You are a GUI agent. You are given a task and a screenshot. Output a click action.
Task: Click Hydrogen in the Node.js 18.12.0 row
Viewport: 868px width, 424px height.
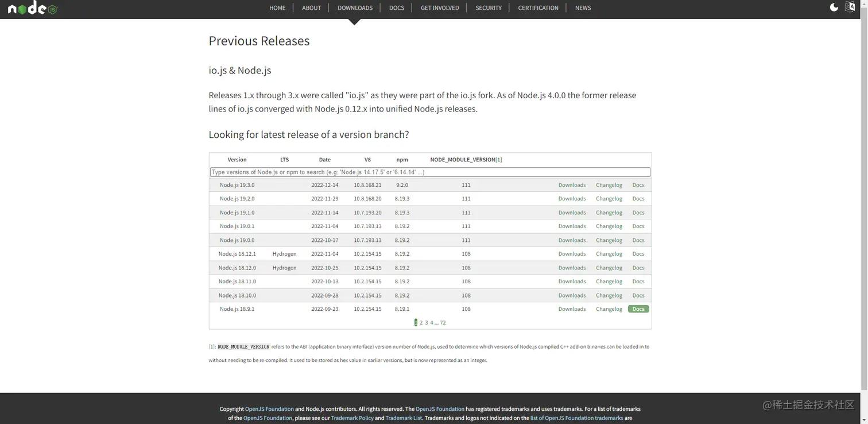pyautogui.click(x=285, y=268)
